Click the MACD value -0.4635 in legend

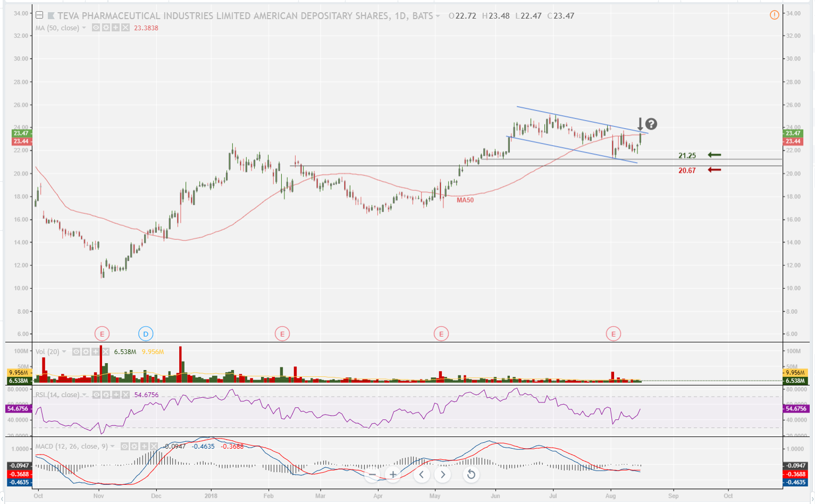(203, 446)
